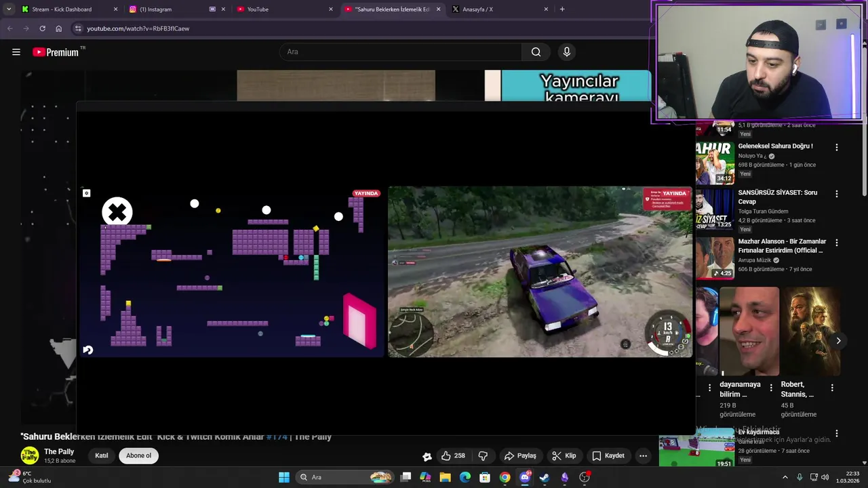Focus the YouTube 'Ara' search field
The image size is (868, 488).
(x=400, y=52)
